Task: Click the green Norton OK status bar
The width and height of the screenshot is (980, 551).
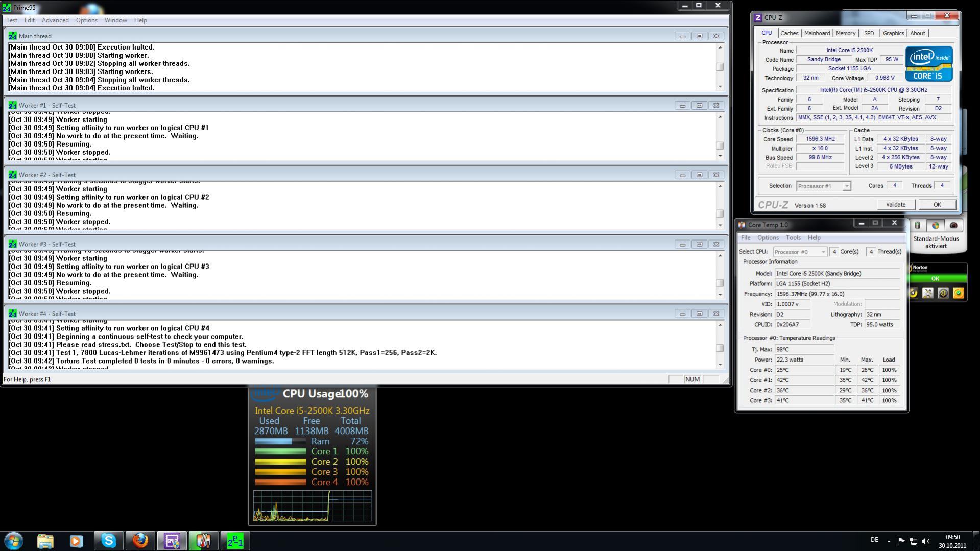Action: pyautogui.click(x=935, y=279)
